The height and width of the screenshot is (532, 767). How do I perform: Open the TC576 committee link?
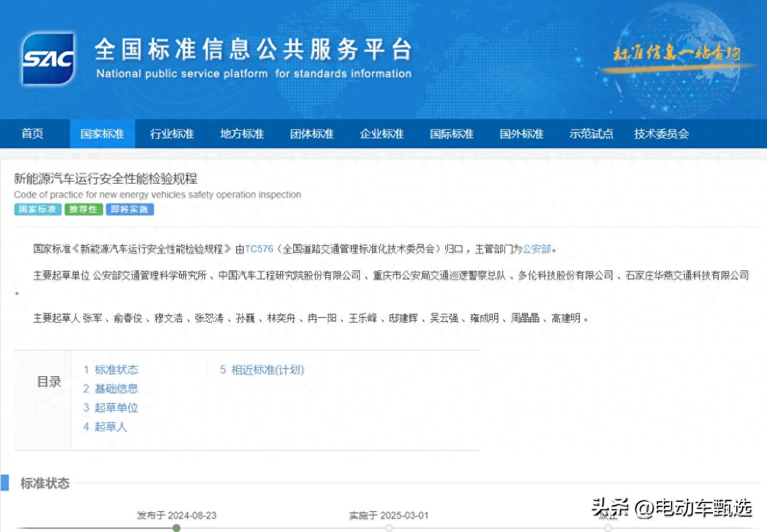(259, 249)
